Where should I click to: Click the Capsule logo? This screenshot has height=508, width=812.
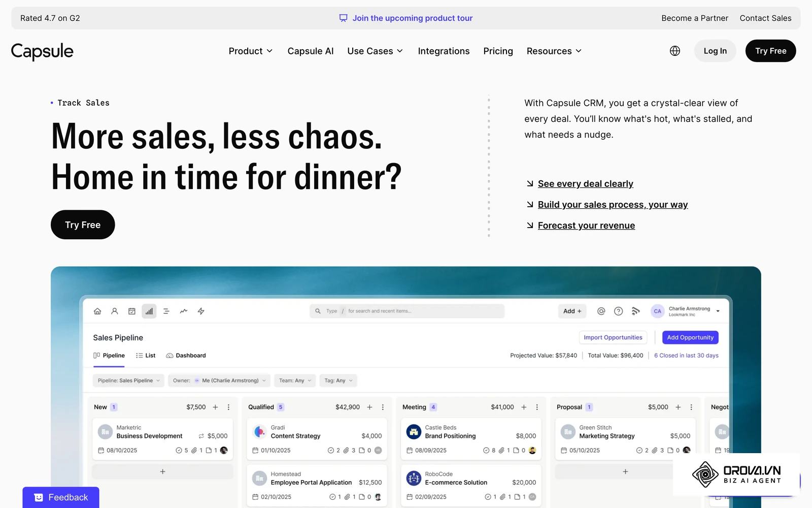[x=42, y=51]
